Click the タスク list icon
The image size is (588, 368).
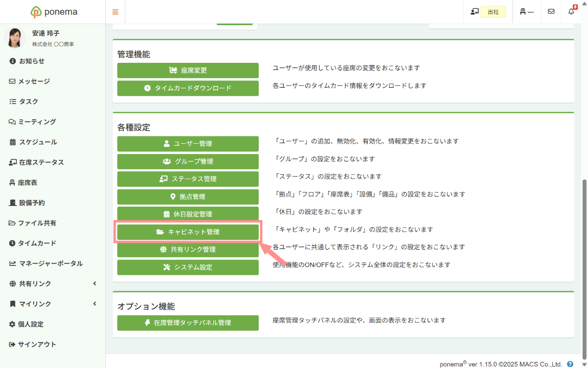pyautogui.click(x=13, y=102)
